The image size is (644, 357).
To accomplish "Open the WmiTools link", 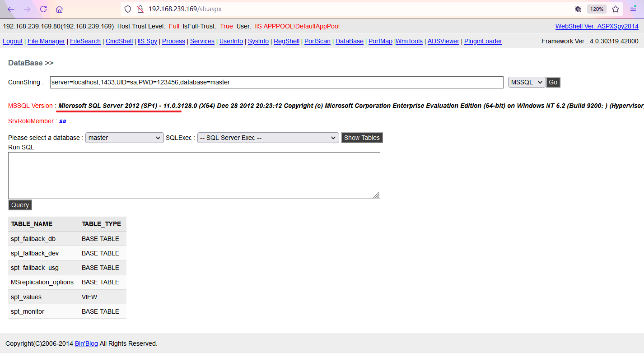I will click(409, 41).
